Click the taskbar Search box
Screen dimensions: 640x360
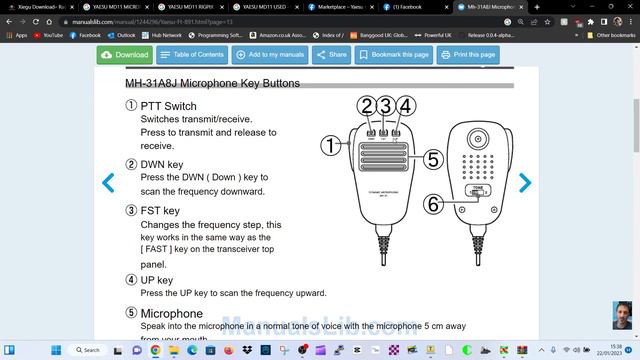(88, 350)
